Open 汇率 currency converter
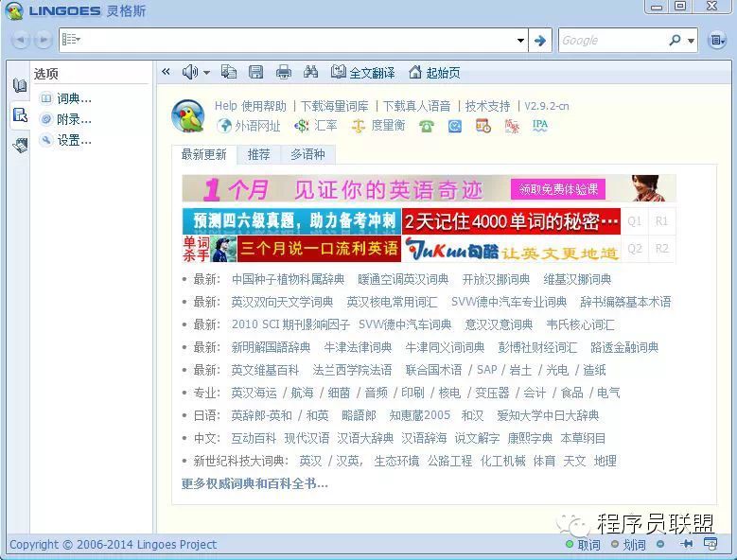This screenshot has width=737, height=560. point(315,126)
